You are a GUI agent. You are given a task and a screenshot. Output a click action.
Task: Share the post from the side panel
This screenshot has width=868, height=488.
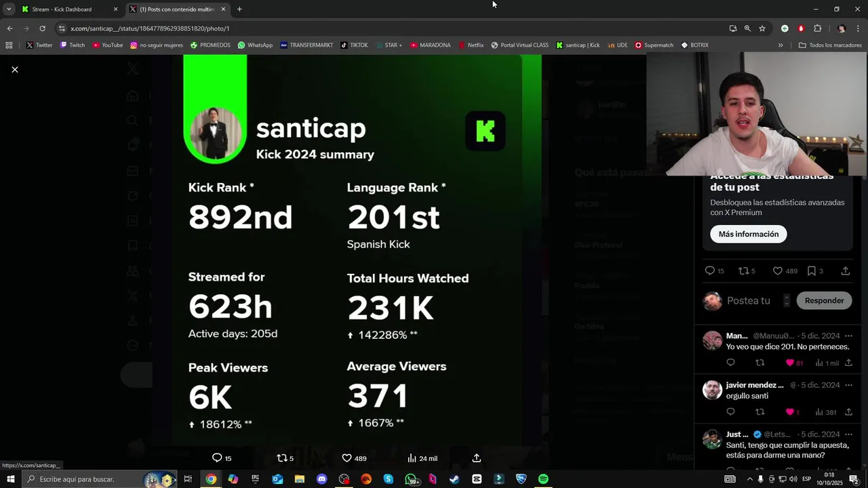846,271
